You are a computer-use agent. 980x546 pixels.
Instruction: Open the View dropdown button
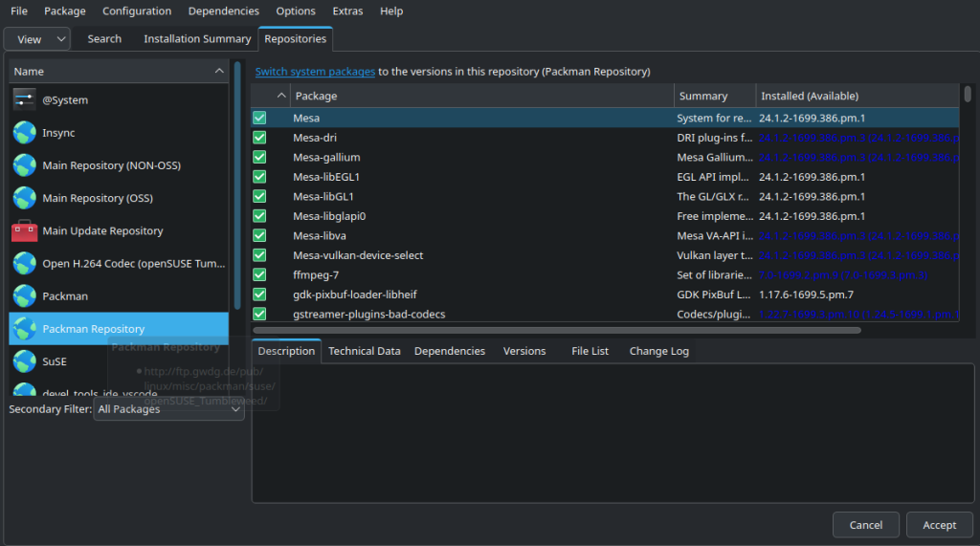pos(37,39)
